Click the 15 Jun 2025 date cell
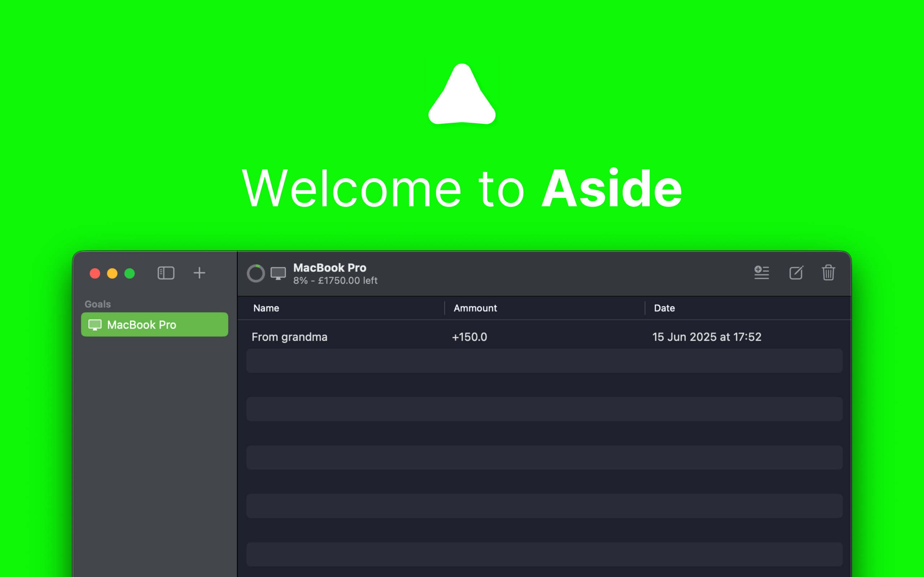The image size is (924, 577). click(x=707, y=337)
